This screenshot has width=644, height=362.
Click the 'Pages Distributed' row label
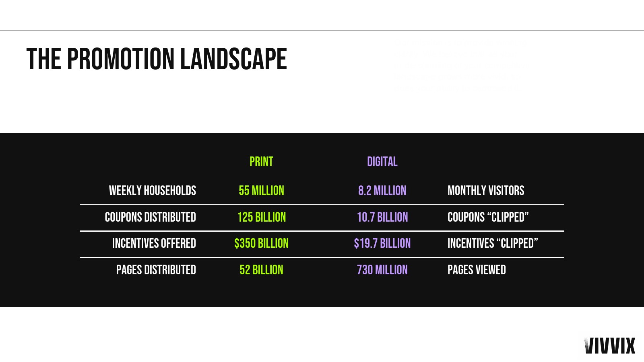(156, 270)
